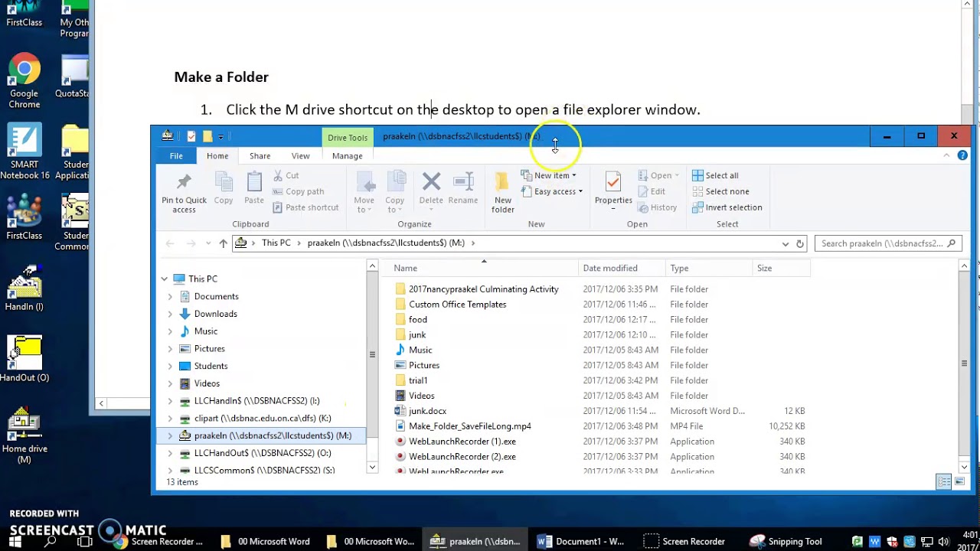
Task: Collapse the ribbon with chevron
Action: coord(946,155)
